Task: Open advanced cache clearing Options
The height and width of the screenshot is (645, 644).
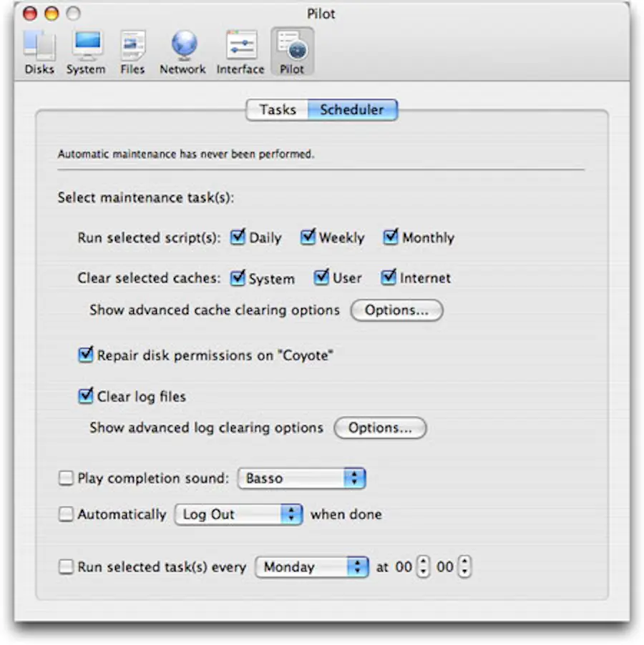Action: click(396, 310)
